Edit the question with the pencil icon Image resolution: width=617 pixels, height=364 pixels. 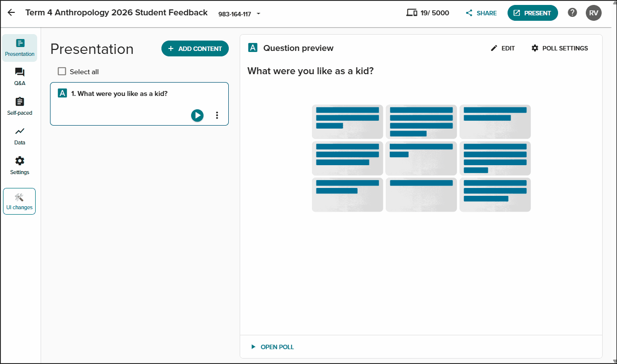pos(503,48)
